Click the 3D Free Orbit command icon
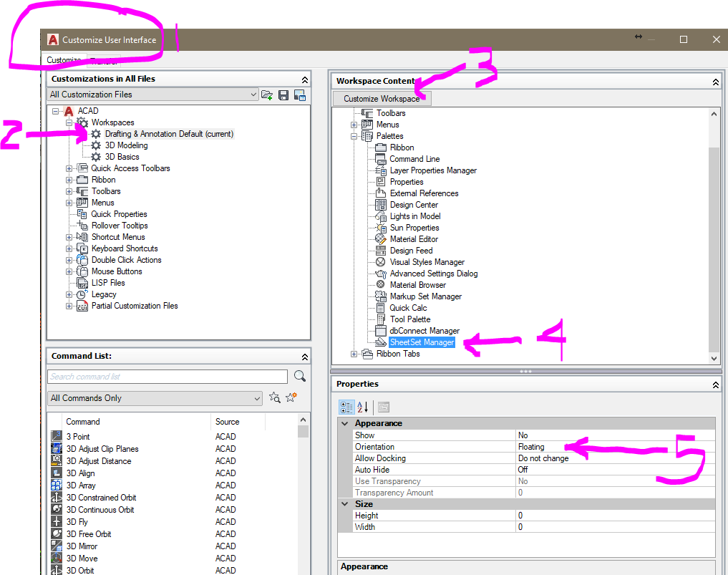 (57, 533)
